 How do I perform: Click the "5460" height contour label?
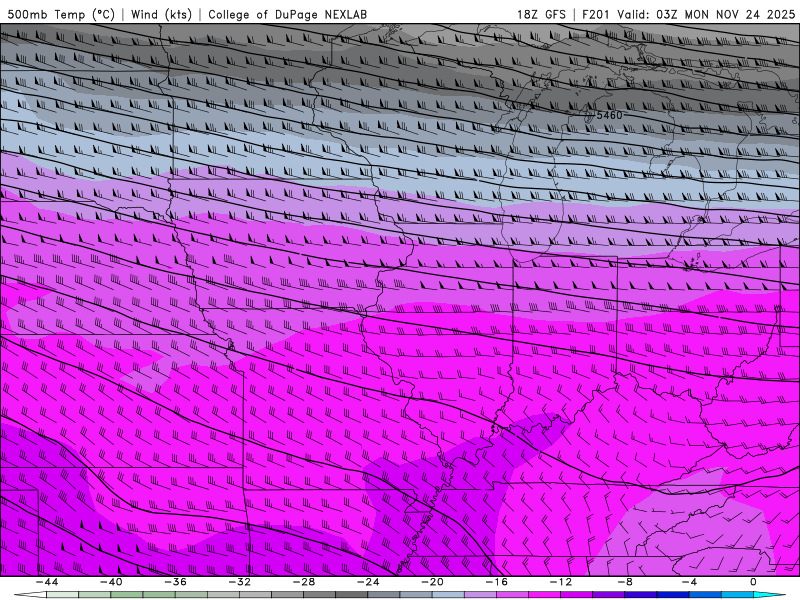pos(609,115)
